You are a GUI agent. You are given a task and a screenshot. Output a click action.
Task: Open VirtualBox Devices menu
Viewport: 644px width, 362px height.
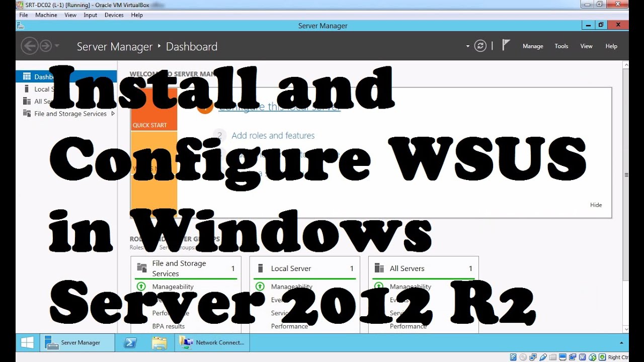[x=114, y=15]
